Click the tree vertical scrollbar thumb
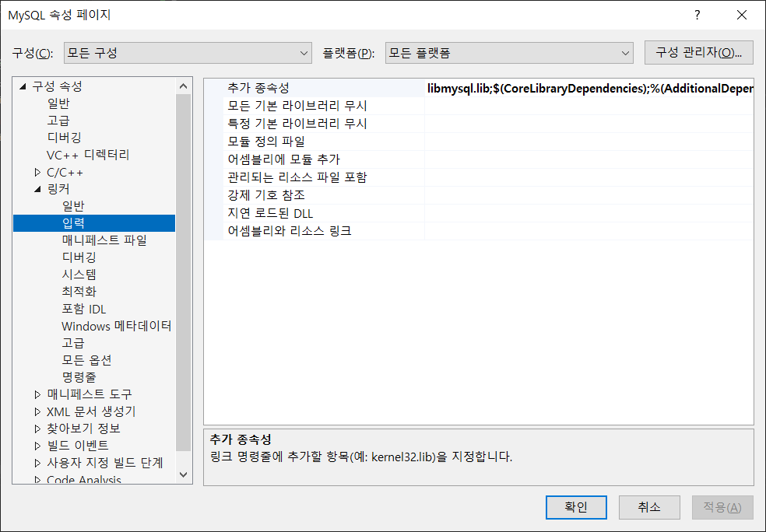 point(183,272)
